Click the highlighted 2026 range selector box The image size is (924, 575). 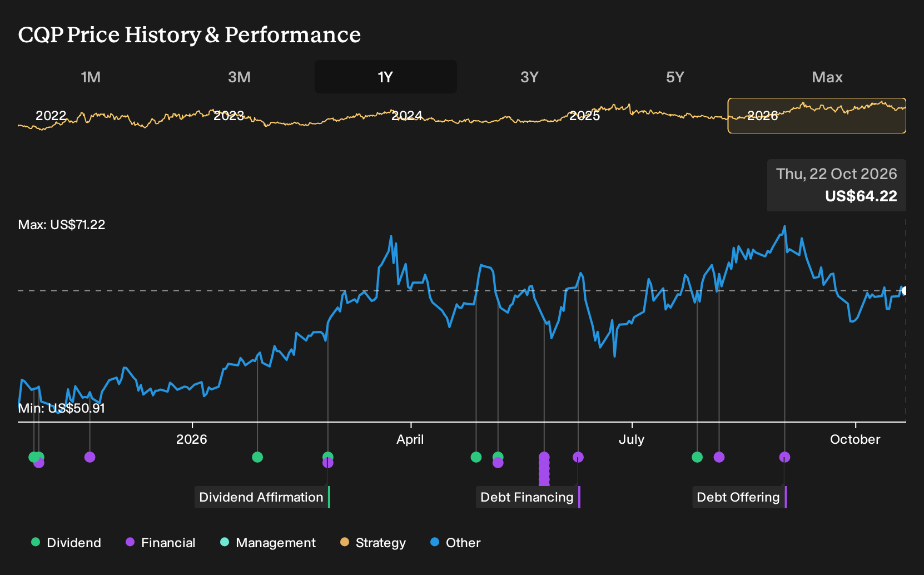point(817,116)
